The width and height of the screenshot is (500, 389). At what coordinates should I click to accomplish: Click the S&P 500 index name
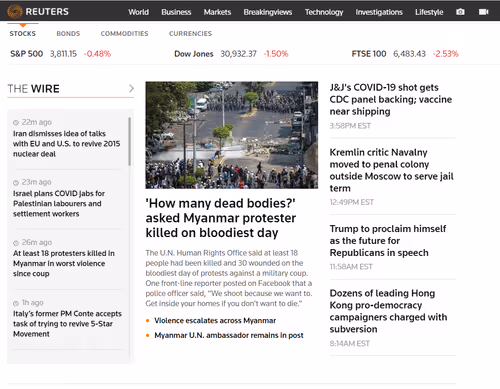[x=26, y=54]
